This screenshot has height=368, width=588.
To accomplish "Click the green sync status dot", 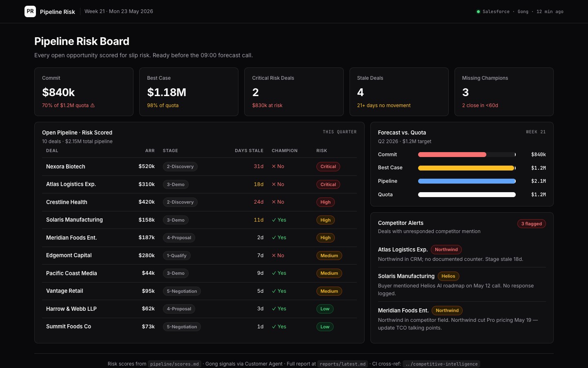I will tap(478, 11).
